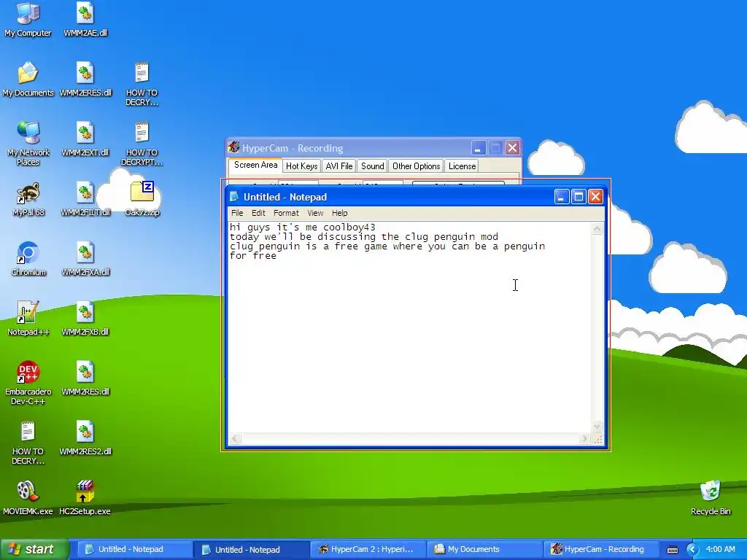Switch to HyperCam Sound tab

pos(372,166)
